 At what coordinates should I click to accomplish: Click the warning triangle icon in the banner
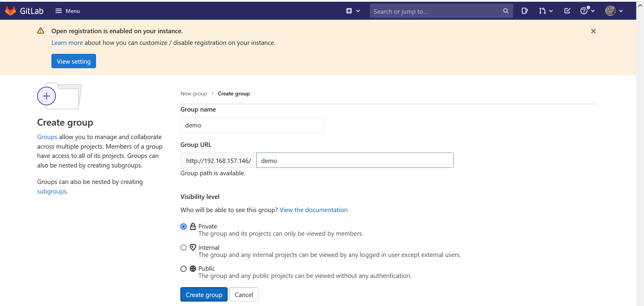pyautogui.click(x=41, y=31)
